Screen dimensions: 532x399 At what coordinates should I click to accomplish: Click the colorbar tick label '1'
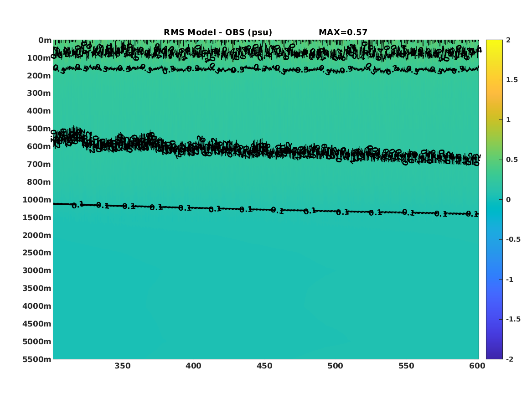tap(508, 120)
